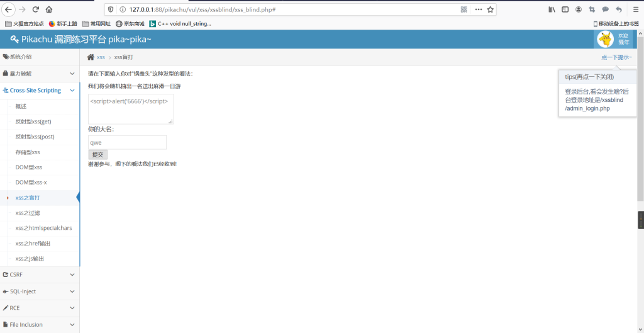This screenshot has width=644, height=333.
Task: Open the QR code icon in address bar
Action: [464, 9]
